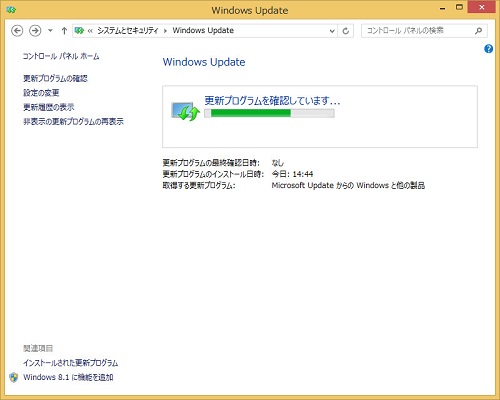Open インストールされた更新プログラム link

click(x=71, y=363)
